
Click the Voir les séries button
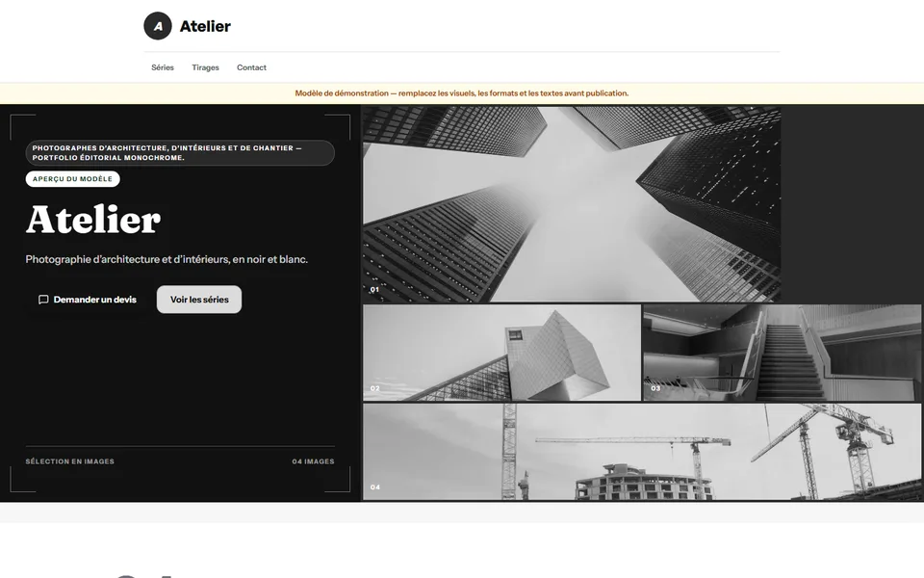tap(199, 300)
